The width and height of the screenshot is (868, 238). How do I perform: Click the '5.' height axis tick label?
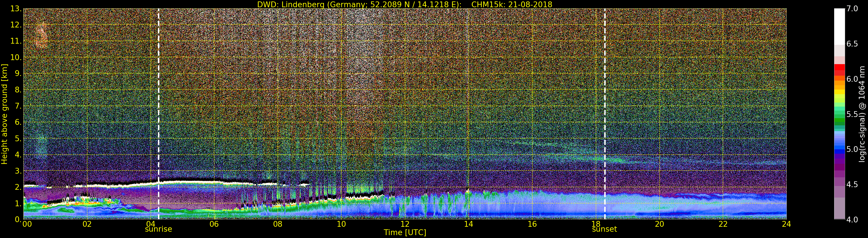pos(18,138)
